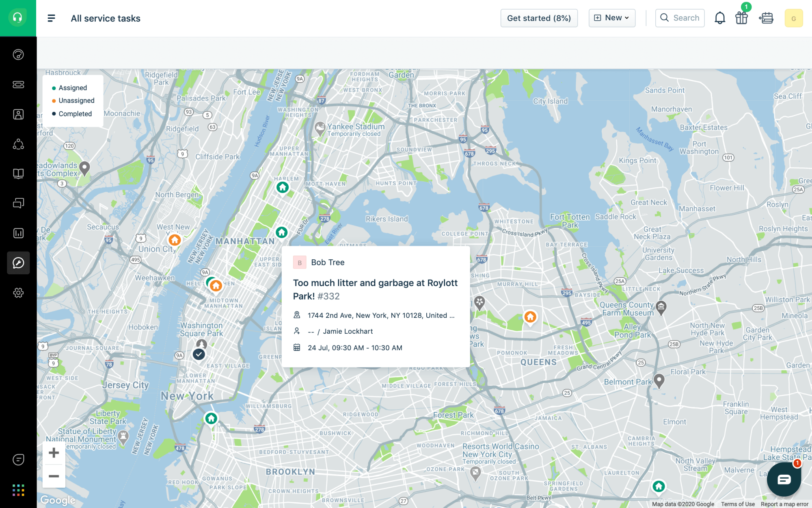The height and width of the screenshot is (508, 812).
Task: Zoom in using the map plus control
Action: (54, 453)
